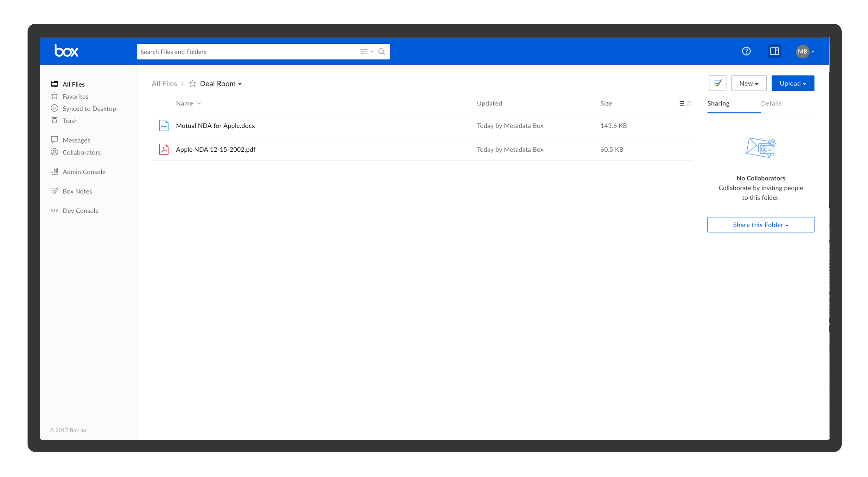Favorite the Deal Room folder via star
This screenshot has height=477, width=868.
(x=193, y=84)
